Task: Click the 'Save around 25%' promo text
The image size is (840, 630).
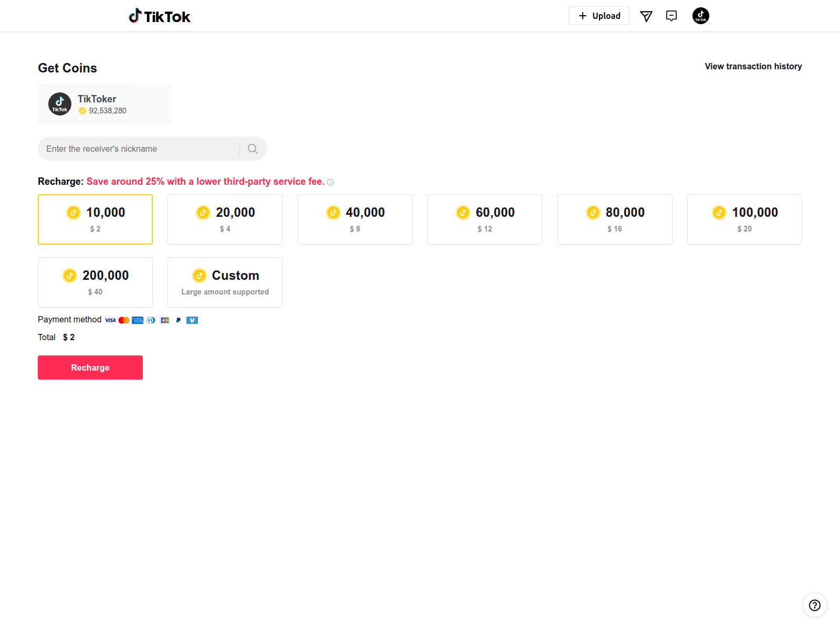Action: pyautogui.click(x=205, y=181)
